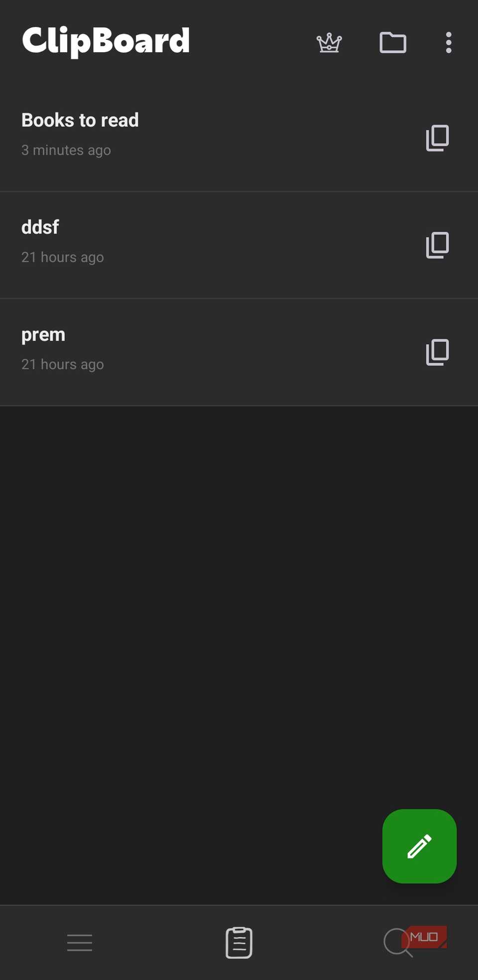Copy the 'ddsf' note
478x980 pixels.
(437, 245)
